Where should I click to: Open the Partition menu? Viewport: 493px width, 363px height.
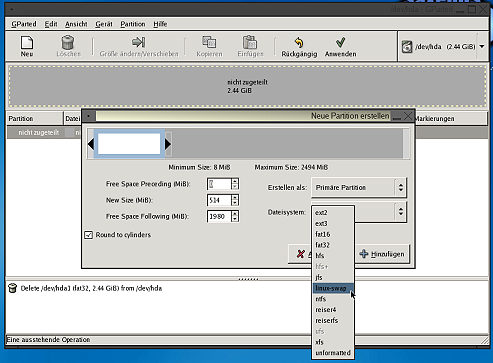click(x=133, y=24)
